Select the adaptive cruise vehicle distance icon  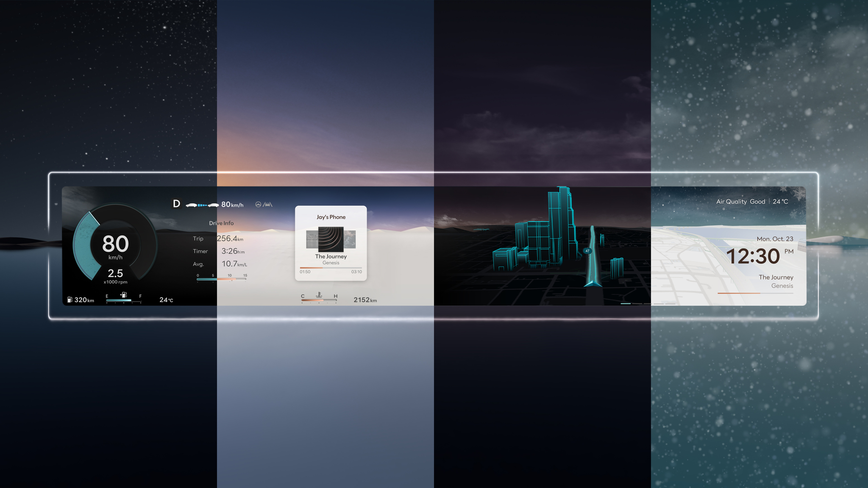pos(202,205)
